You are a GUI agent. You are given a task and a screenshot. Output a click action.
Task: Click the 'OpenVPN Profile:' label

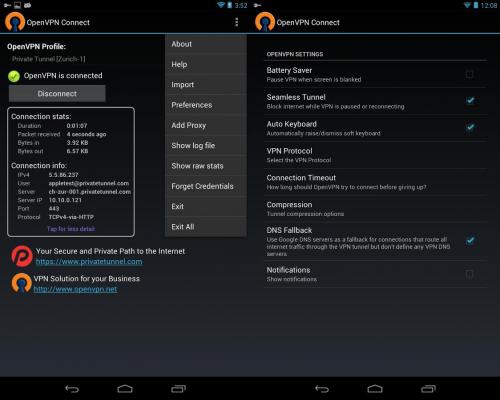[36, 47]
